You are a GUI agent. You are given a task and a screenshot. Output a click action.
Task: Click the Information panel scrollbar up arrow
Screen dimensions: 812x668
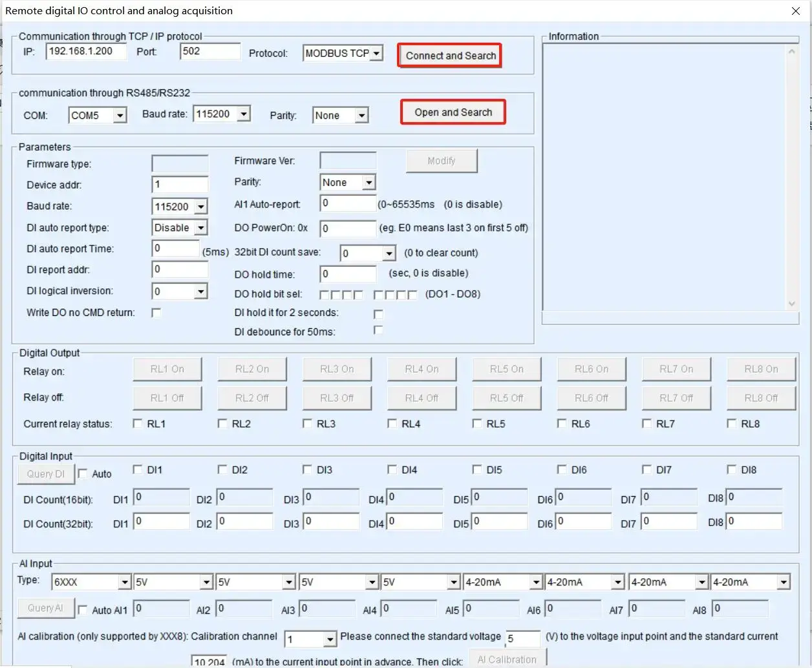pyautogui.click(x=791, y=52)
